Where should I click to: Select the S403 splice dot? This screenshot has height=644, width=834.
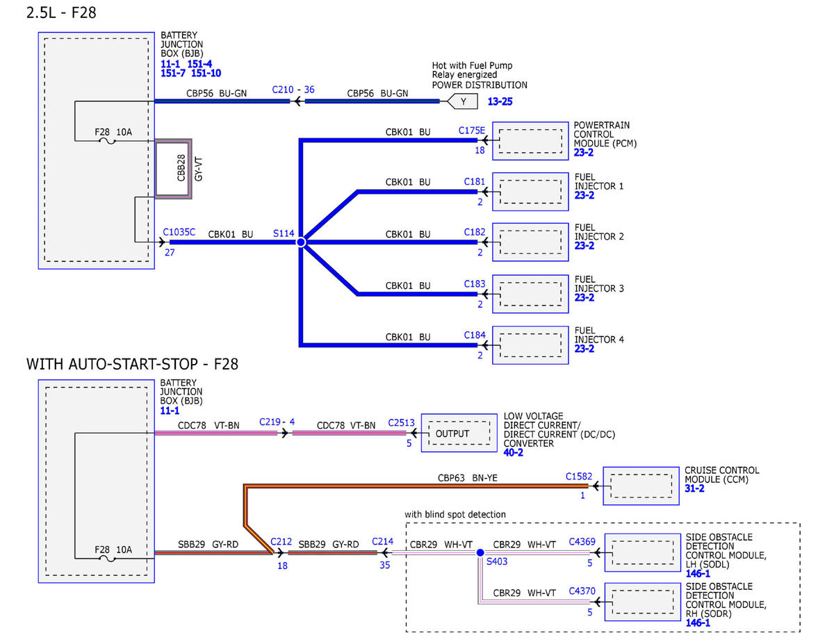pyautogui.click(x=480, y=553)
